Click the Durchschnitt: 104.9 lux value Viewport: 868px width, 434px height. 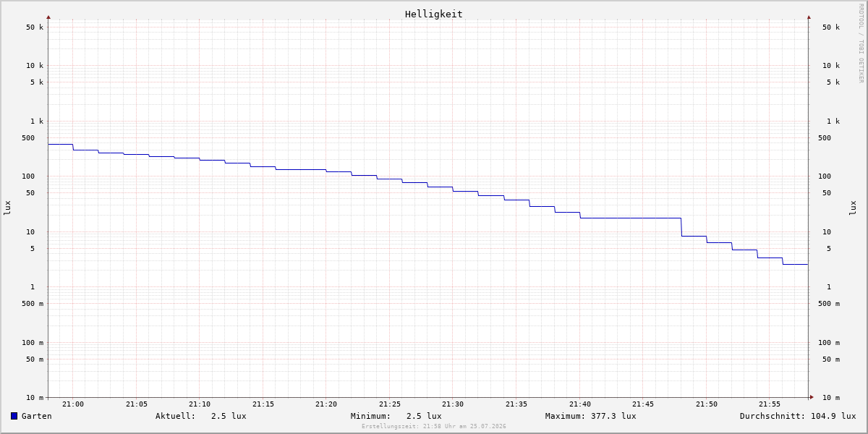point(798,416)
